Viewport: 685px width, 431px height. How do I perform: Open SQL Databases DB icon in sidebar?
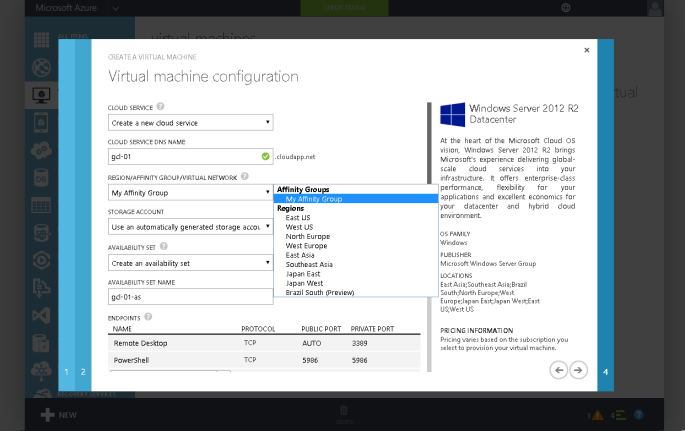pos(42,178)
